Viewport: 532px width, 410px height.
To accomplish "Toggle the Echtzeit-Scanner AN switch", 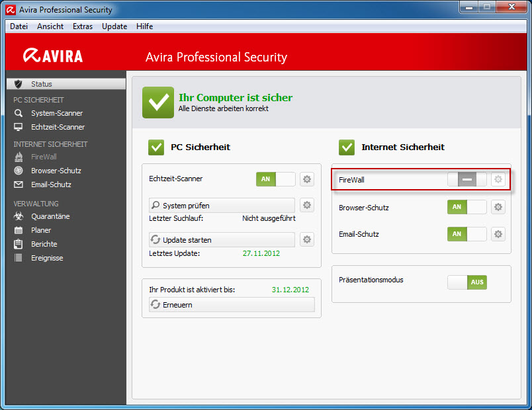I will (x=275, y=179).
